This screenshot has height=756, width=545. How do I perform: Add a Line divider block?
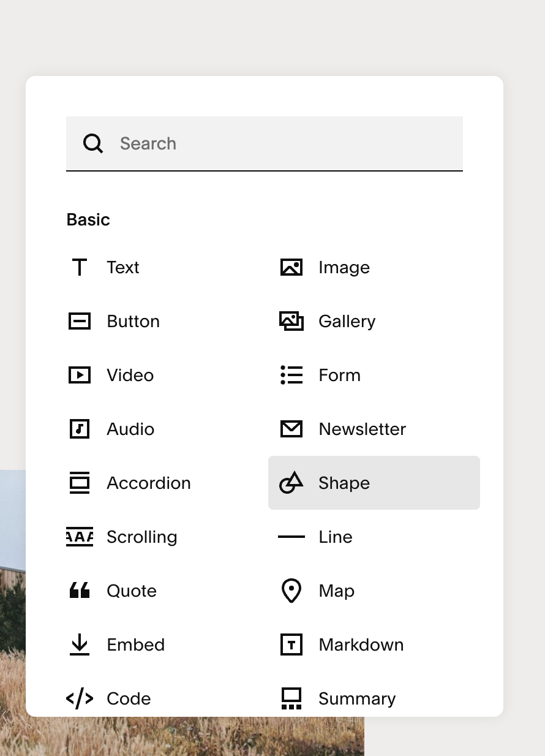click(291, 537)
